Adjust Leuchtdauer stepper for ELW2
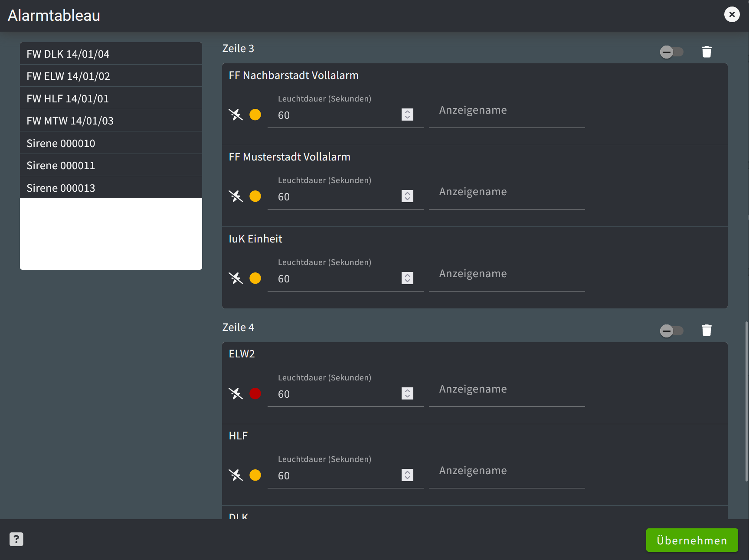This screenshot has height=560, width=749. [407, 393]
